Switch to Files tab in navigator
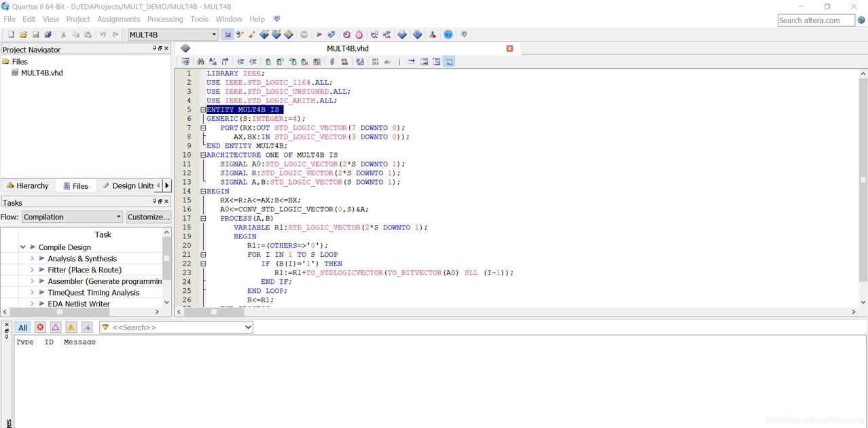Viewport: 868px width, 428px height. point(75,185)
